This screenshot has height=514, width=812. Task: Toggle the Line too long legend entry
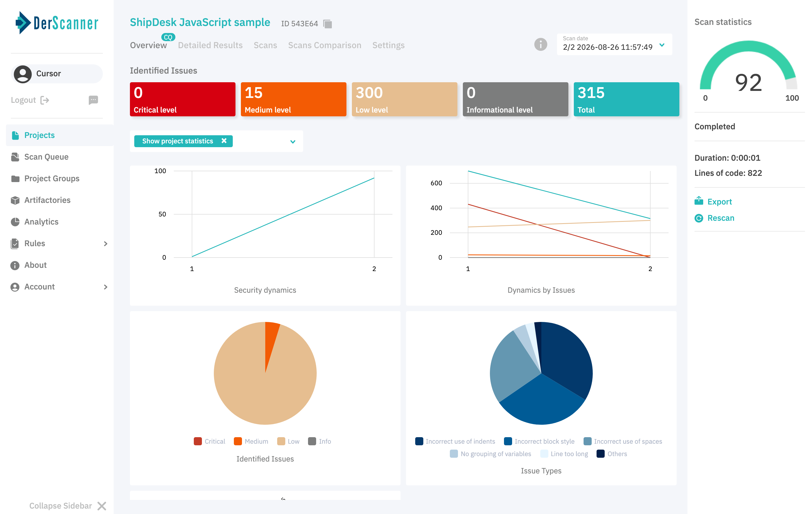click(x=564, y=454)
